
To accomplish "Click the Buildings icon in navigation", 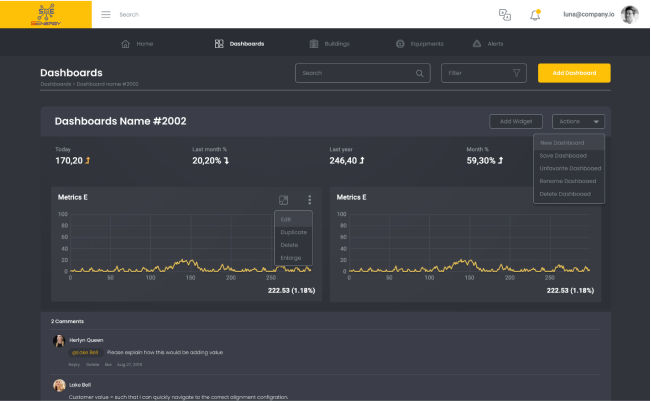I will tap(314, 44).
